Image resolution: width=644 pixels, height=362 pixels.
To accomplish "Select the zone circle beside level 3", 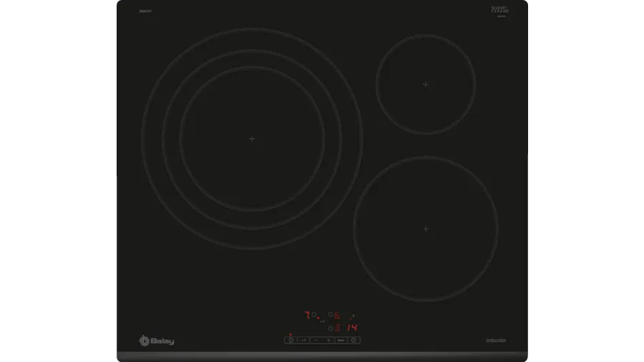I will coord(331,328).
